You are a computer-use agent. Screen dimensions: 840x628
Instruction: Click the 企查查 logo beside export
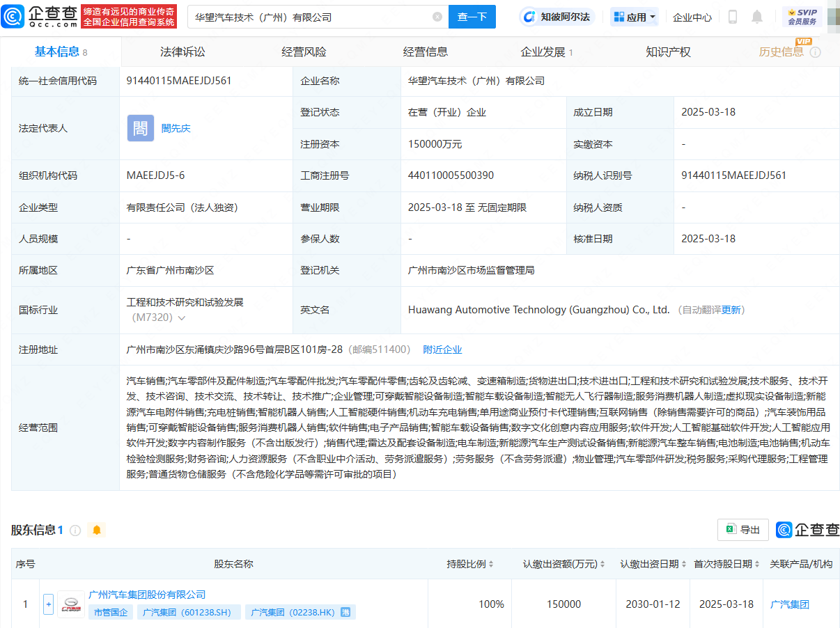808,530
